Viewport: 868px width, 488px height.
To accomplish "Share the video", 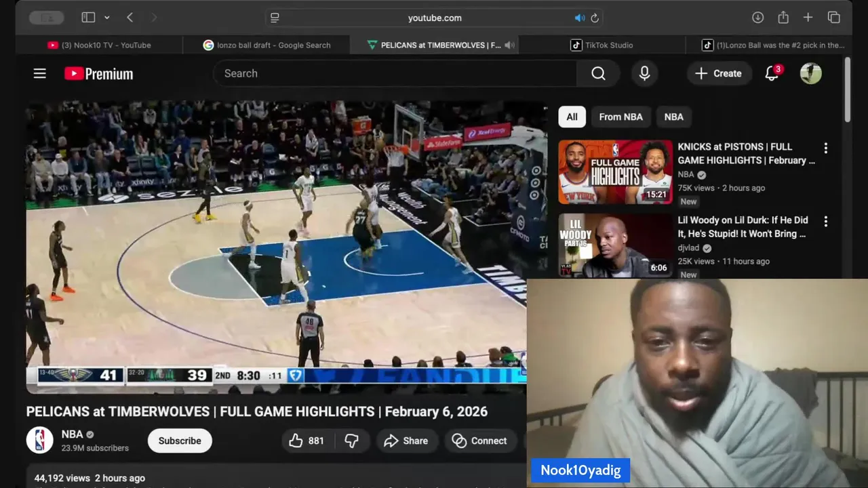I will point(406,441).
